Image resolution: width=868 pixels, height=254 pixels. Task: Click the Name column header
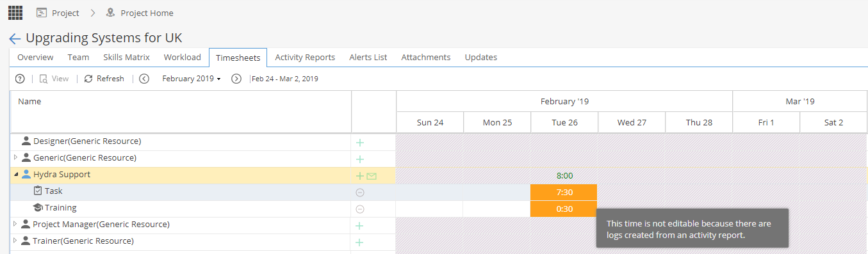pos(181,111)
